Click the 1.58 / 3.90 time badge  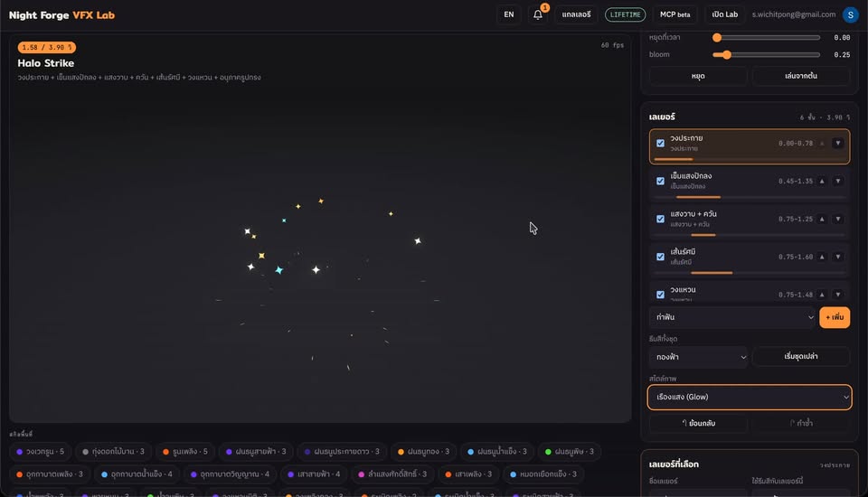(46, 48)
